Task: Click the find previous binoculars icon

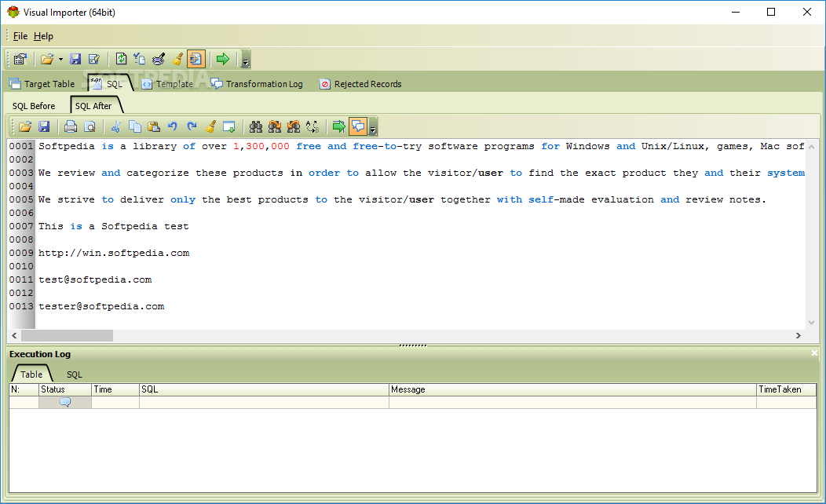Action: point(294,126)
